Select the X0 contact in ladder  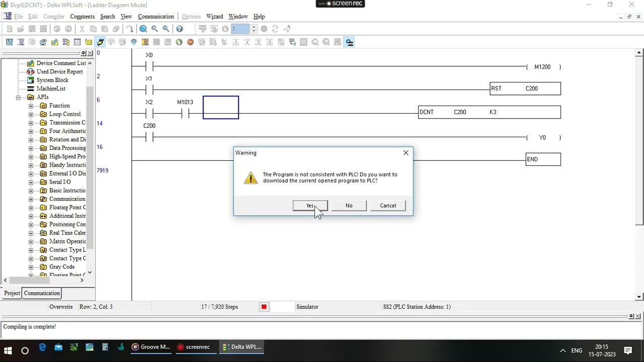point(149,66)
